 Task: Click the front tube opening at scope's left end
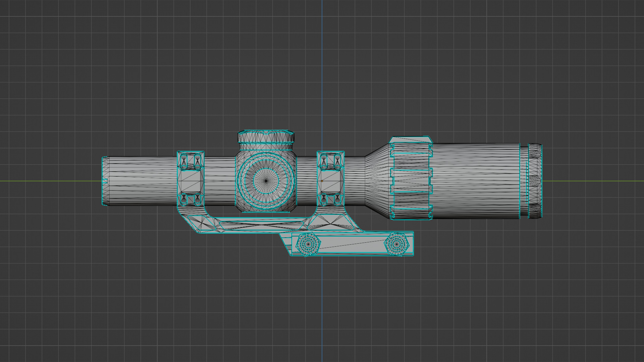[105, 181]
